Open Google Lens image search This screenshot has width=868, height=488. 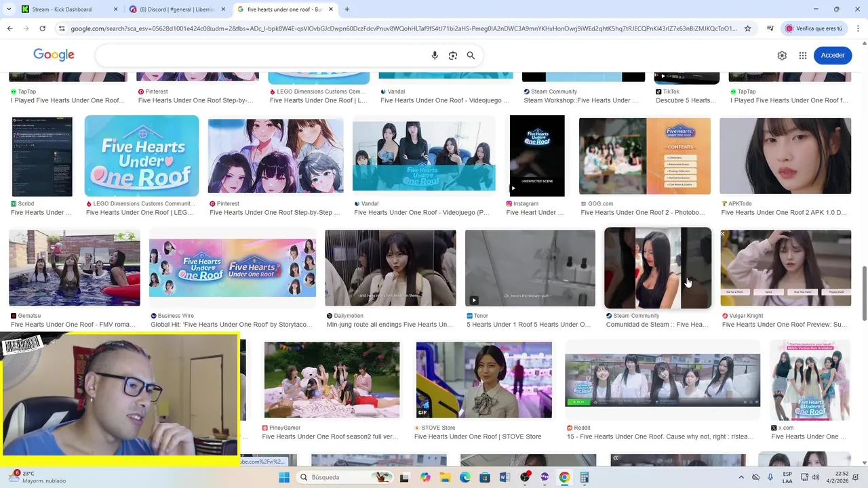click(453, 56)
